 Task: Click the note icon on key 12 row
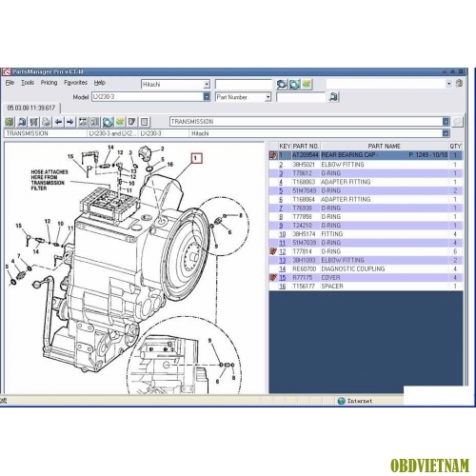point(273,251)
